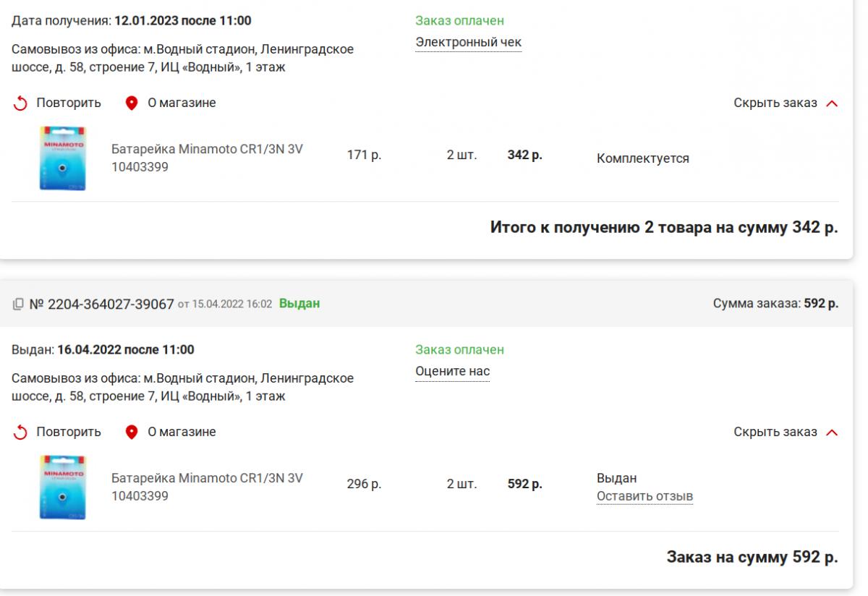868x596 pixels.
Task: Click the repeat icon in the issued April 2022 order
Action: (x=20, y=433)
